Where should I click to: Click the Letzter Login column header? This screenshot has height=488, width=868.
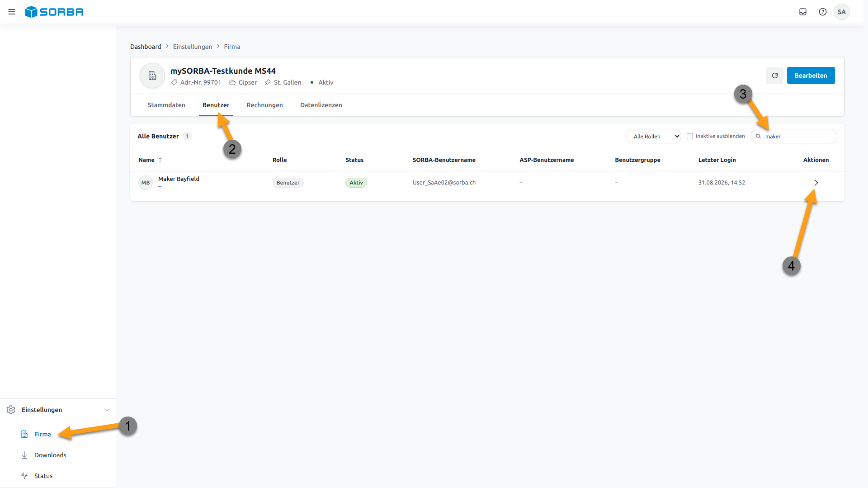(x=717, y=160)
